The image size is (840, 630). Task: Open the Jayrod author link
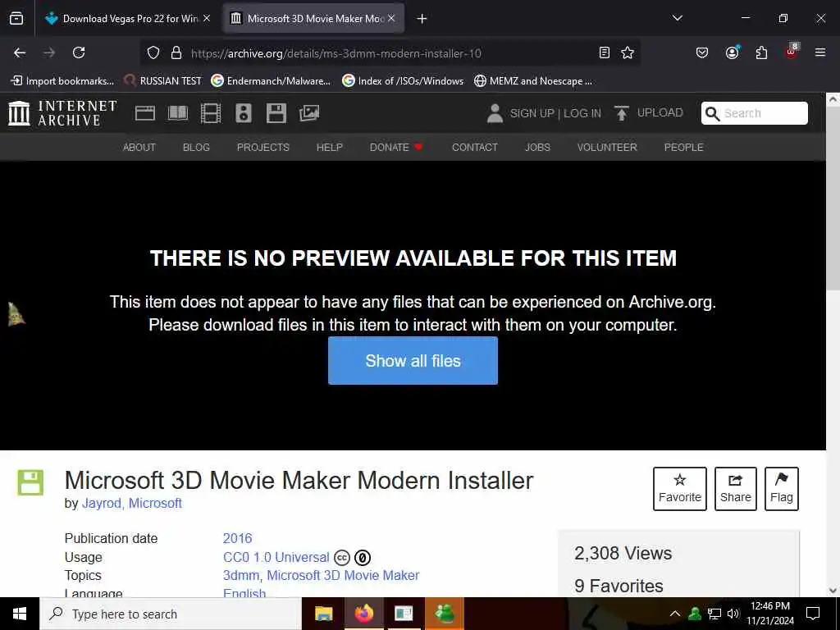[101, 504]
